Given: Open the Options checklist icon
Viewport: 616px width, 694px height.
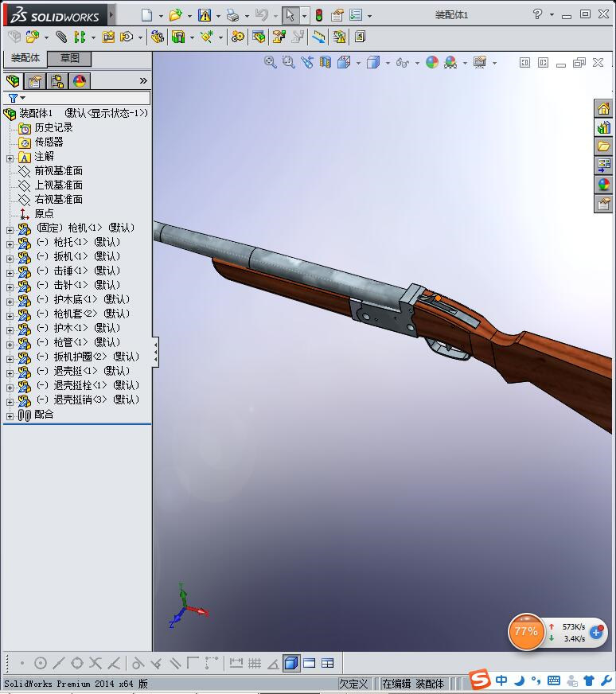Looking at the screenshot, I should pos(356,15).
